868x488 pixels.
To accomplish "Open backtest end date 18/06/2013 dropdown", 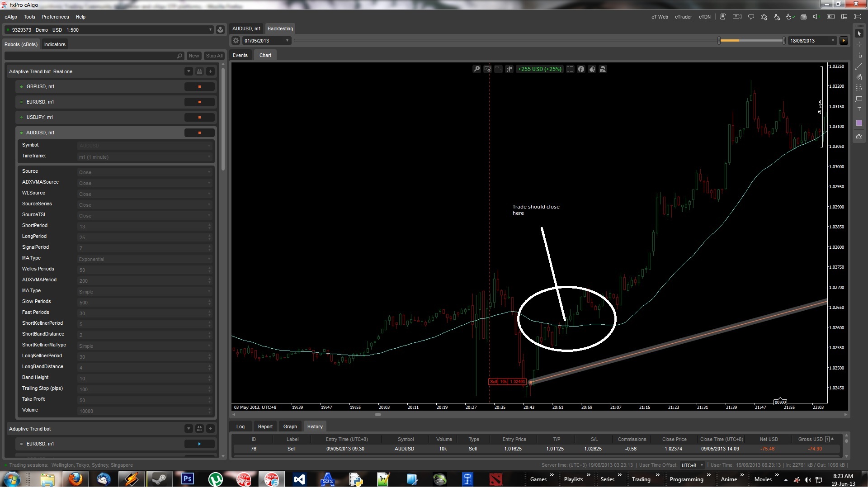I will pyautogui.click(x=812, y=41).
